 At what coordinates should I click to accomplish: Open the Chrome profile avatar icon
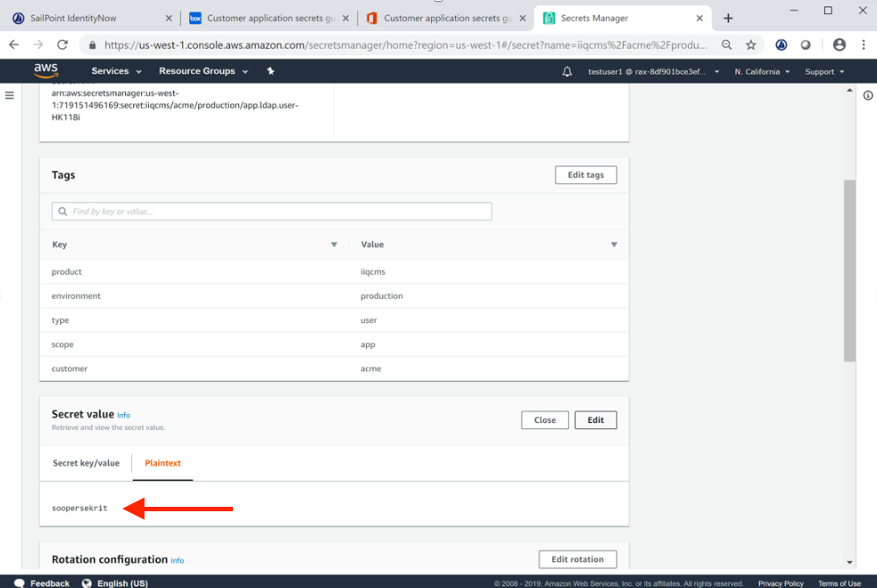pyautogui.click(x=839, y=45)
